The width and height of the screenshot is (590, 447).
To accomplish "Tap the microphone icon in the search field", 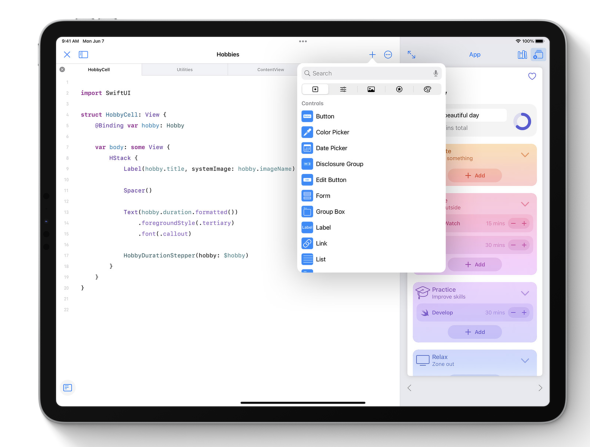I will click(435, 73).
